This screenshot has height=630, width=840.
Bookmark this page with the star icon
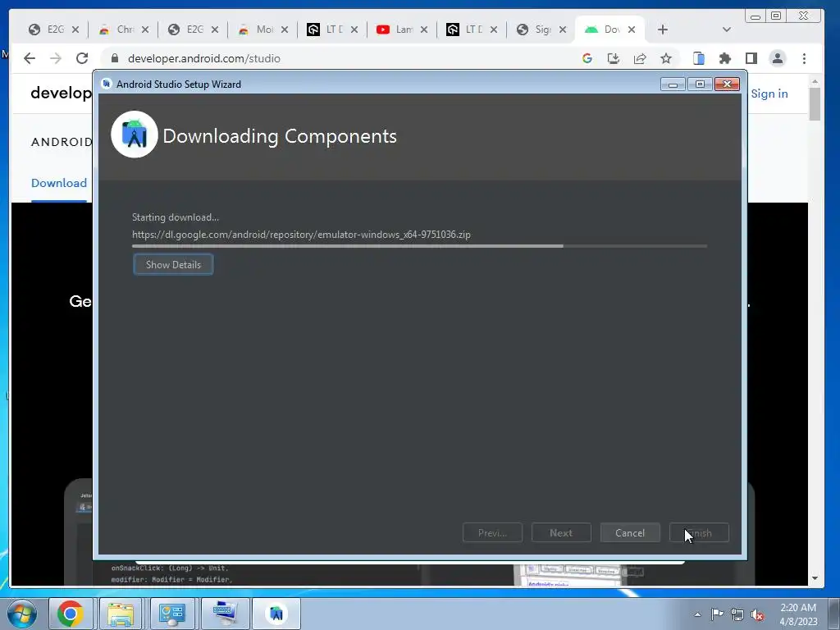[666, 58]
